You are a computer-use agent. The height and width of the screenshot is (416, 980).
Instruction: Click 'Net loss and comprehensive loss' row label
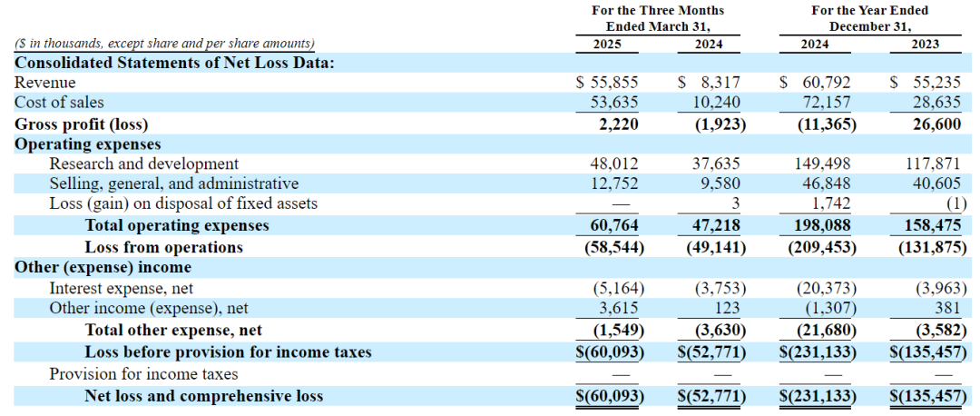click(x=204, y=395)
